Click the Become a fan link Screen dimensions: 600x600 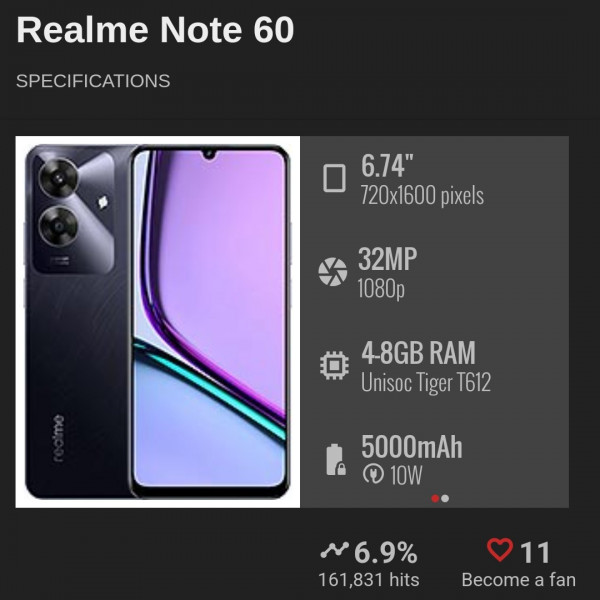click(518, 580)
